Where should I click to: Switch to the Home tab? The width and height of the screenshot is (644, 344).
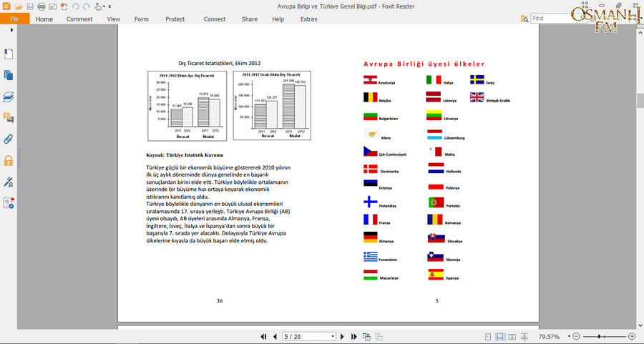(44, 19)
